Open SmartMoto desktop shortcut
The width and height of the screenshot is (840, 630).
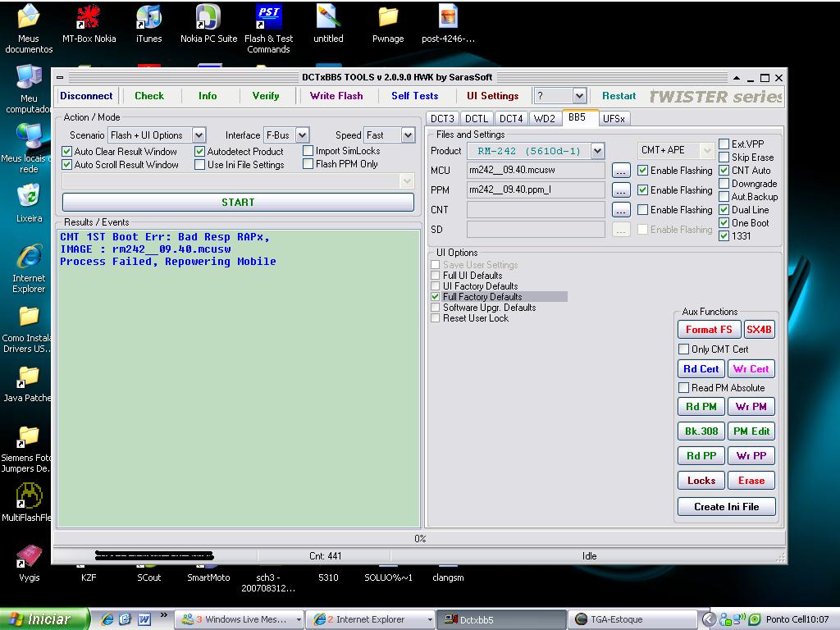click(208, 577)
